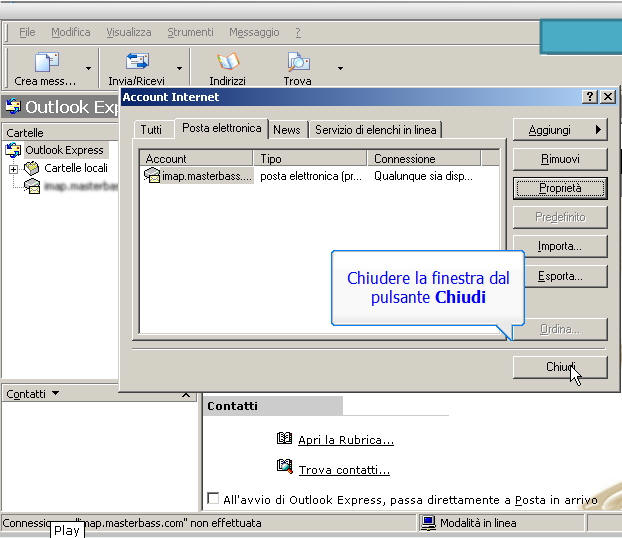Click the Trova contatti icon
Viewport: 622px width, 538px height.
click(284, 467)
